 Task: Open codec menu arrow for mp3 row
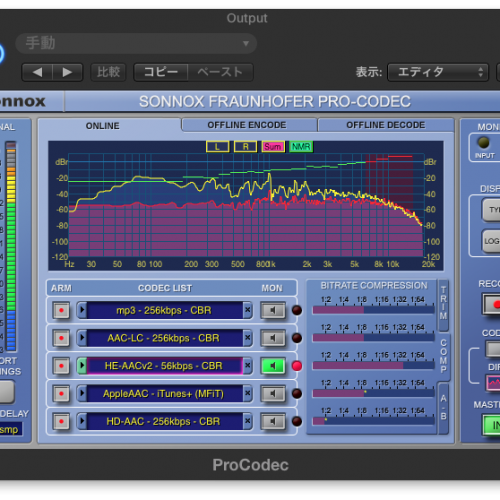pos(82,310)
